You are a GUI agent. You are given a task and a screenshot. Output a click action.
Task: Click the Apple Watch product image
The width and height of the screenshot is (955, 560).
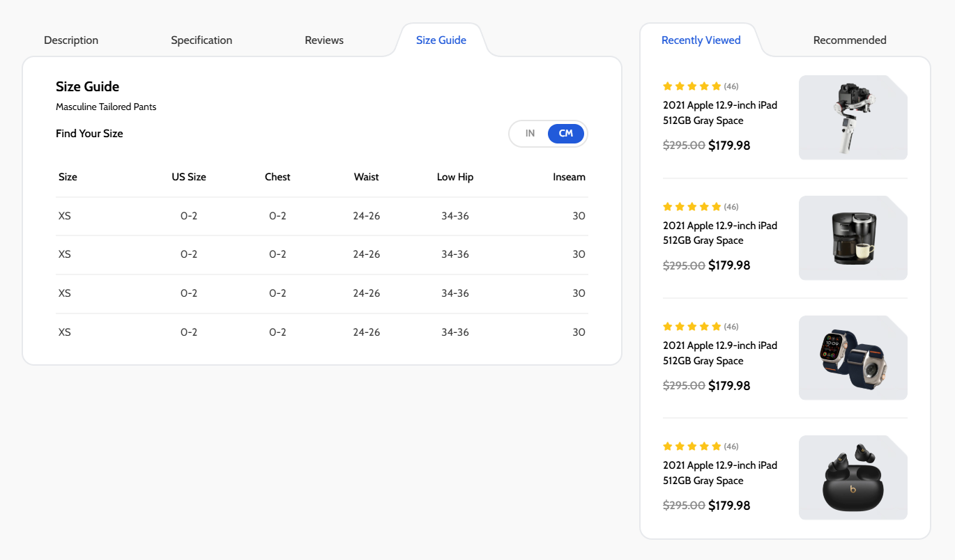[853, 358]
